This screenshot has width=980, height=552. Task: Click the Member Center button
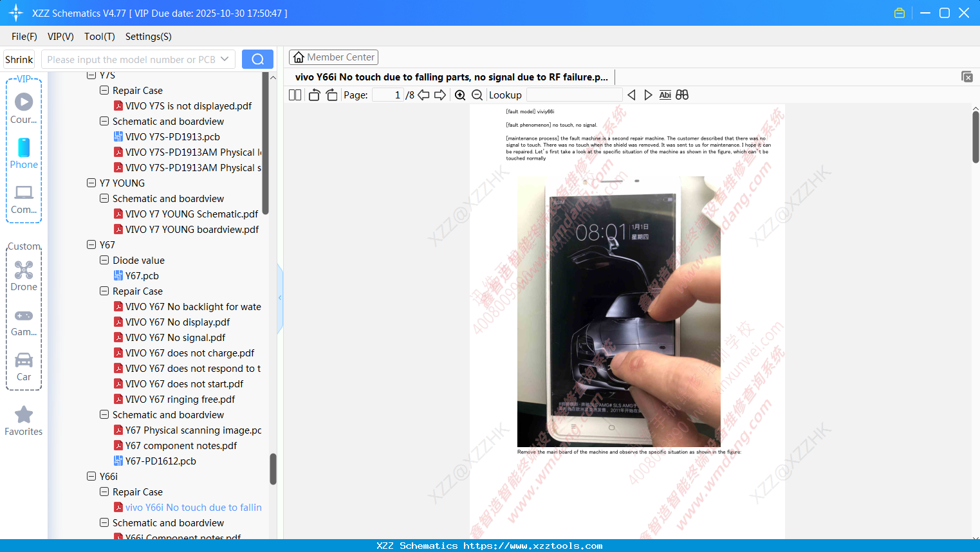[333, 57]
